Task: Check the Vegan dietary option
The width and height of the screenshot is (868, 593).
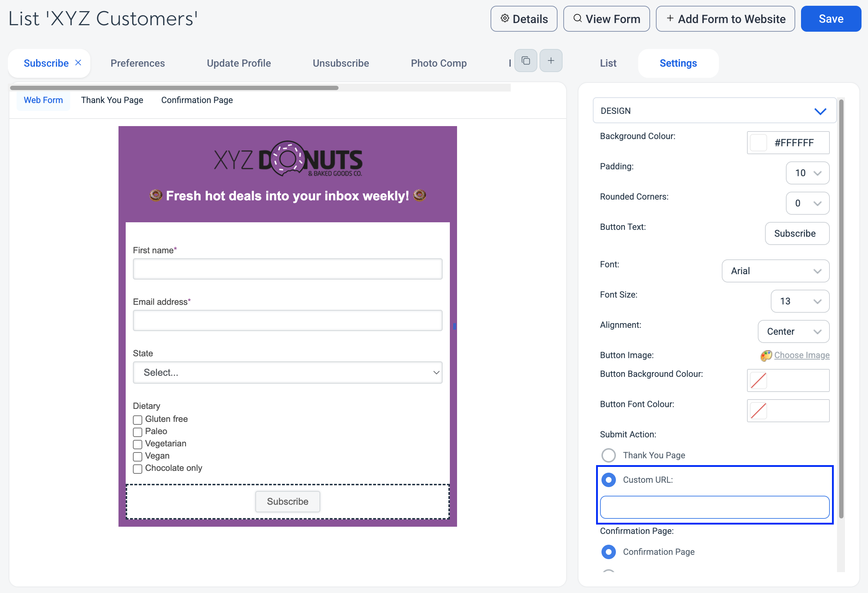Action: (x=138, y=456)
